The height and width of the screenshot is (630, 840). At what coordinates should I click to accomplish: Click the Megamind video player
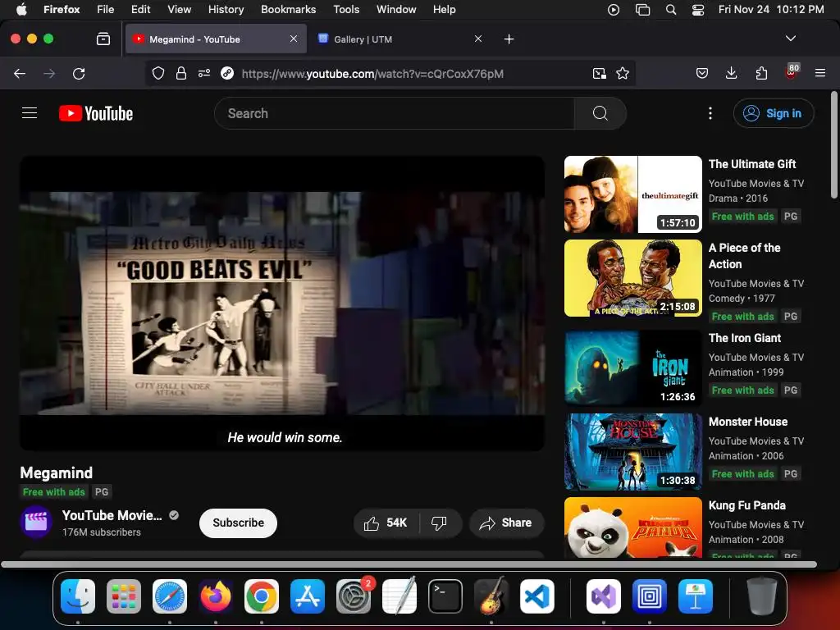282,304
